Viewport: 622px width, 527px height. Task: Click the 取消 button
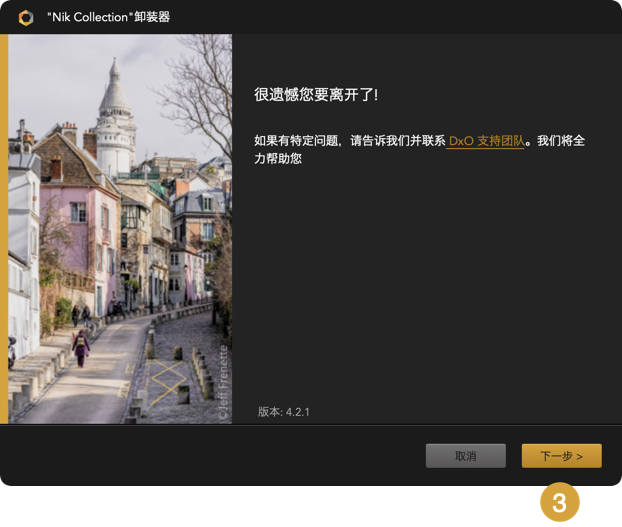(x=466, y=456)
